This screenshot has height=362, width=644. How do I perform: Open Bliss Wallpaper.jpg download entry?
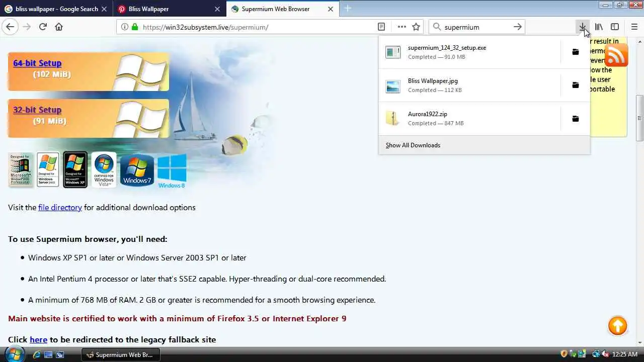[469, 85]
